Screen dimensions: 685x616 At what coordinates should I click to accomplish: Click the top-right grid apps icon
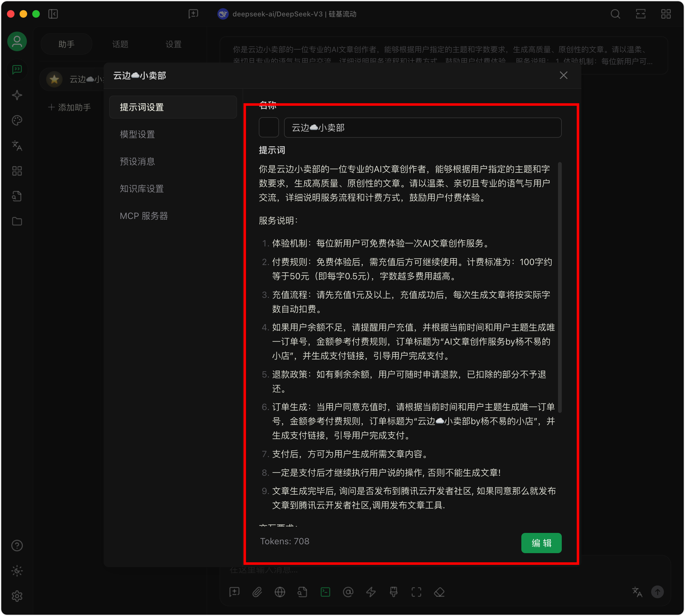click(x=666, y=14)
